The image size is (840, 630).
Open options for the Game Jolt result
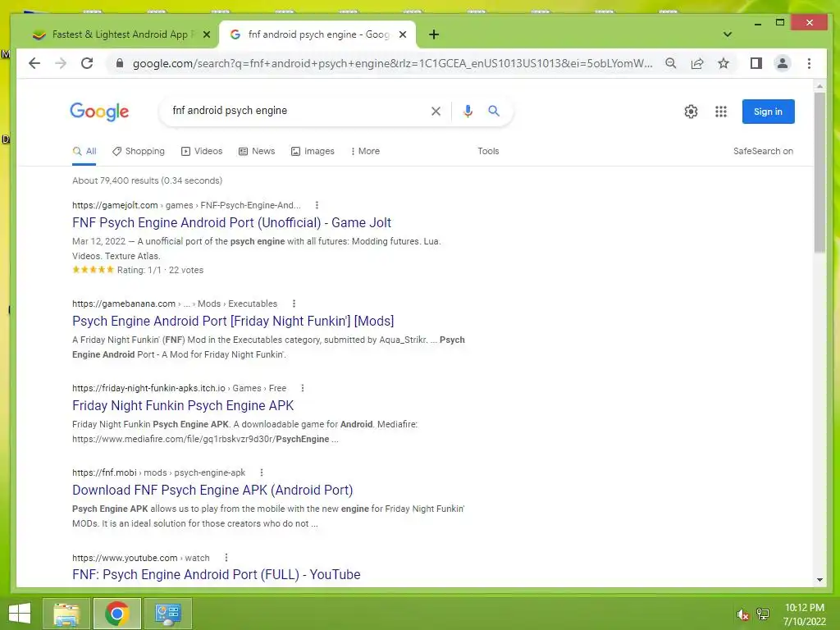click(x=317, y=205)
